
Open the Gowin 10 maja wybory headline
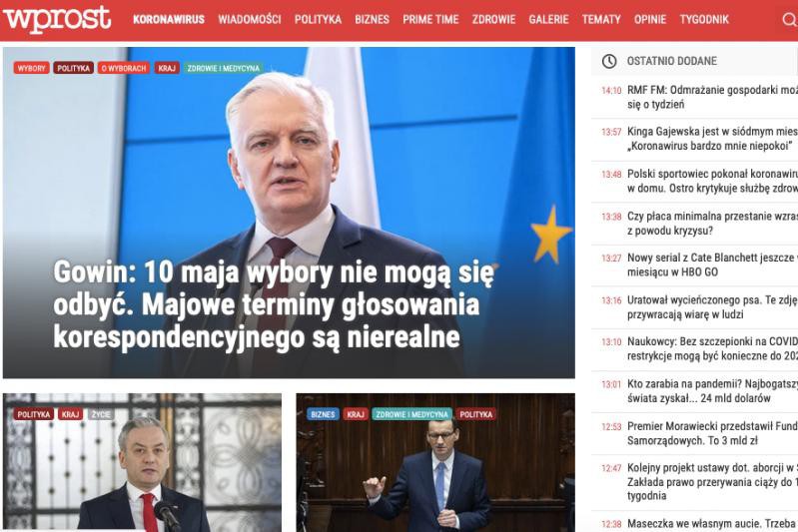274,304
